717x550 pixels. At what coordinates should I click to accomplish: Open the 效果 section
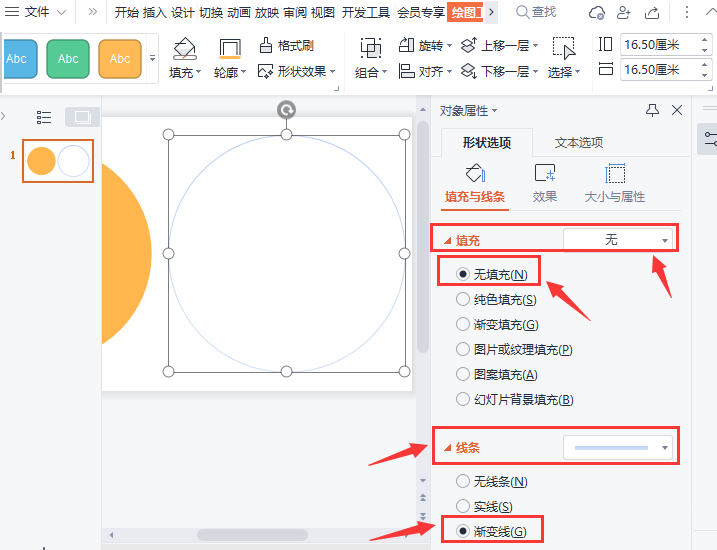[545, 184]
